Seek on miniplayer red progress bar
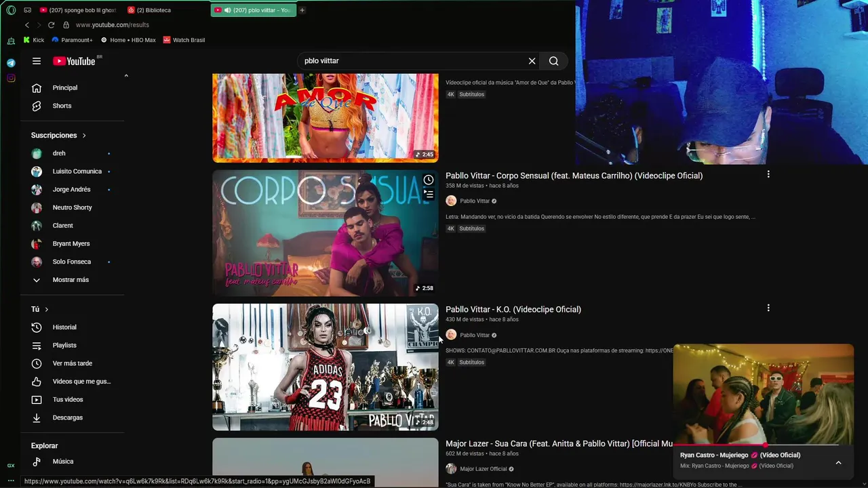The width and height of the screenshot is (868, 488). coord(764,445)
